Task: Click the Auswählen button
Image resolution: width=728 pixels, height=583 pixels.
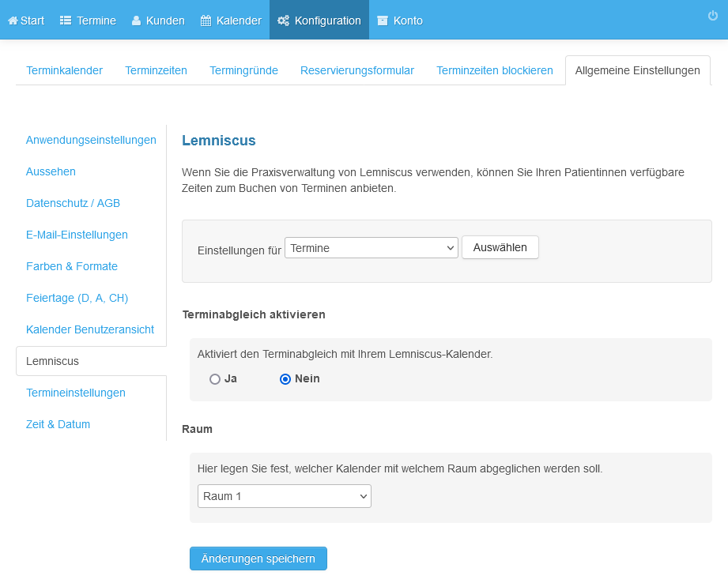Action: (x=500, y=247)
